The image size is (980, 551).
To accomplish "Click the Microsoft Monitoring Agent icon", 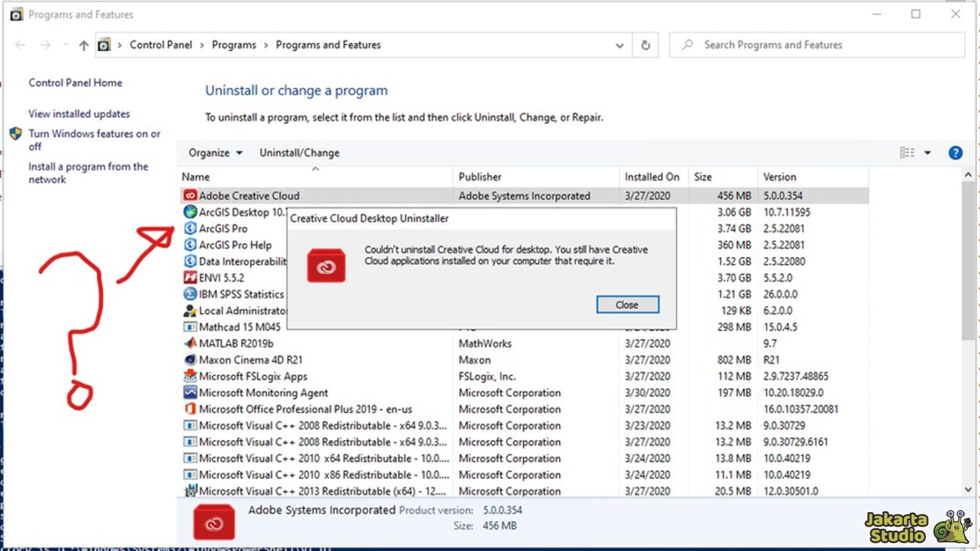I will tap(190, 392).
